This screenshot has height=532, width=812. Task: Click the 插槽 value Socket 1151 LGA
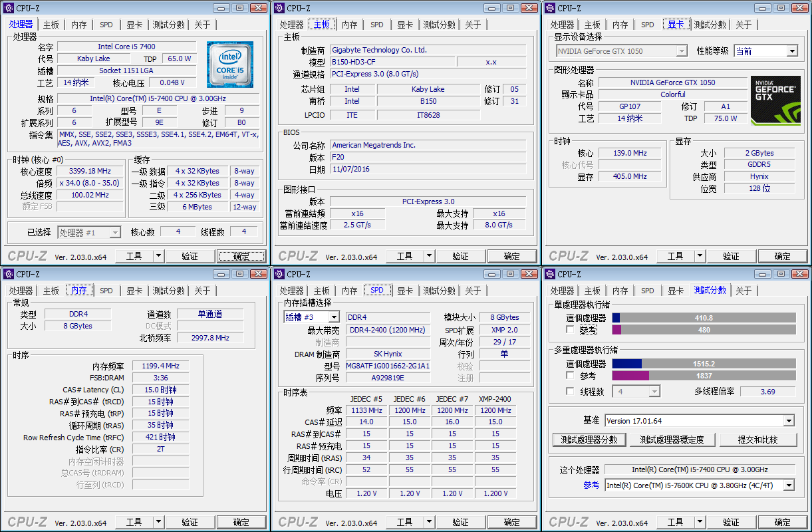click(x=126, y=70)
